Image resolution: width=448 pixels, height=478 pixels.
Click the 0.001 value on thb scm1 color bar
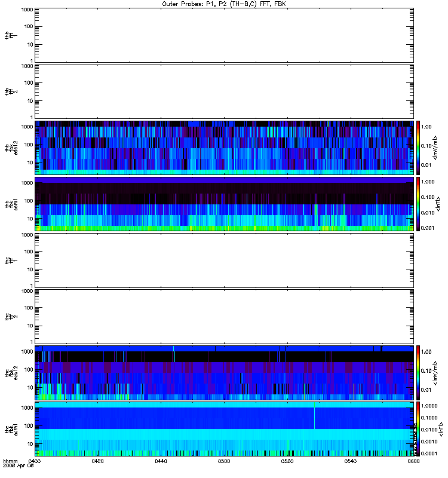coord(428,228)
